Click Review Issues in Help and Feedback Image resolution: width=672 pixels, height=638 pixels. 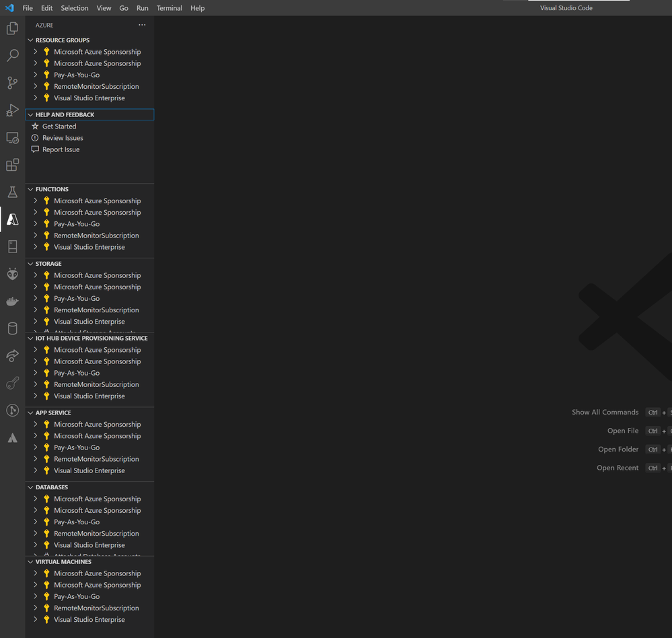[x=63, y=138]
